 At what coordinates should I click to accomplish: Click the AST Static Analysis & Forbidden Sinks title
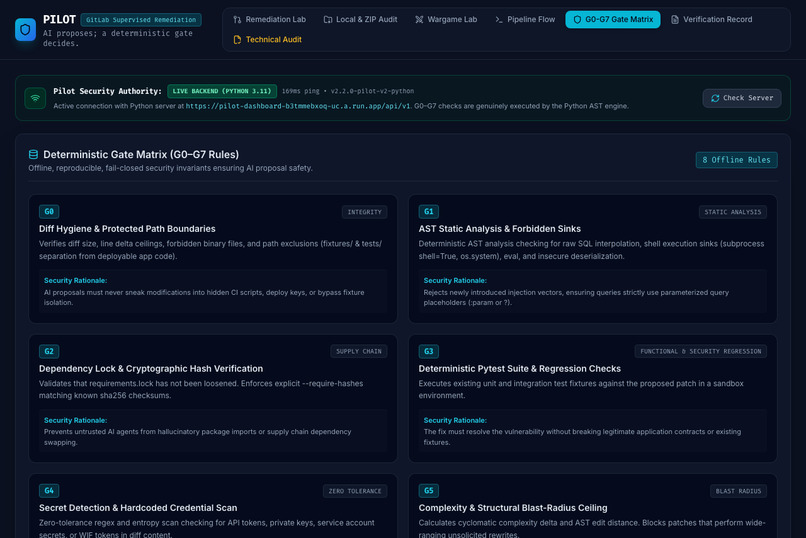pos(499,229)
